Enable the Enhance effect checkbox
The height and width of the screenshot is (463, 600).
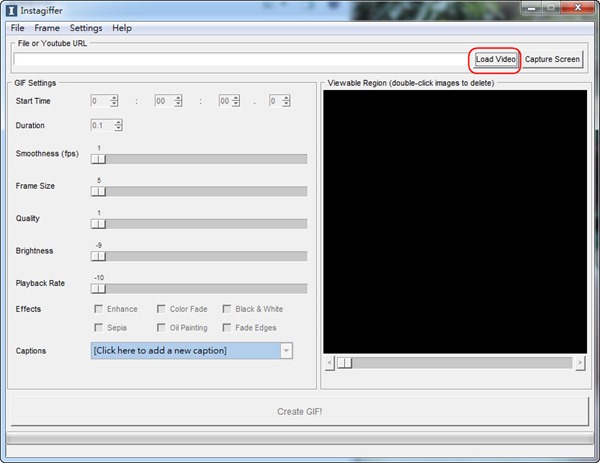tap(99, 309)
